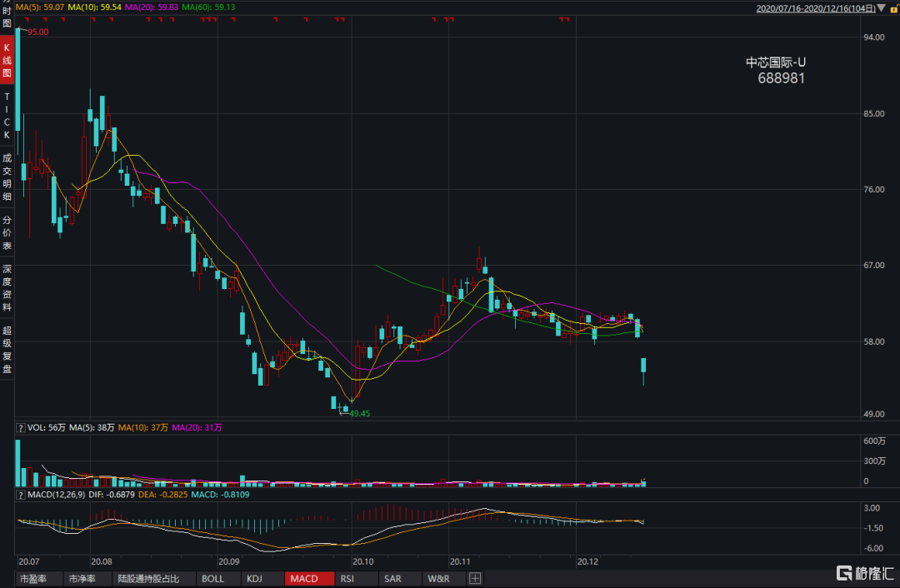Image resolution: width=900 pixels, height=588 pixels.
Task: Click the 20.11 date axis label
Action: pyautogui.click(x=460, y=561)
